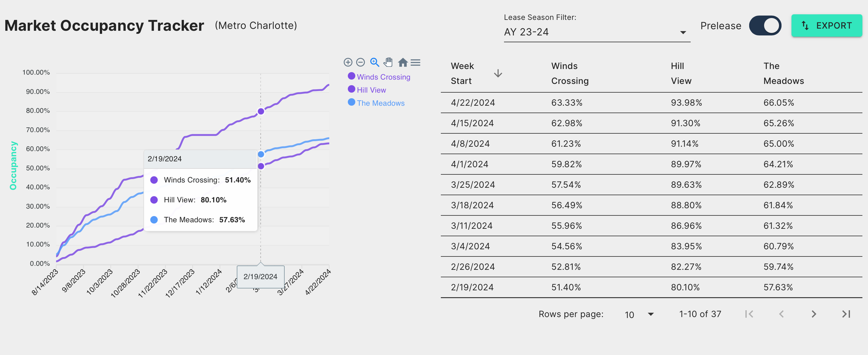Activate the chart panning hand tool
Screen dimensions: 868x355
pyautogui.click(x=388, y=62)
